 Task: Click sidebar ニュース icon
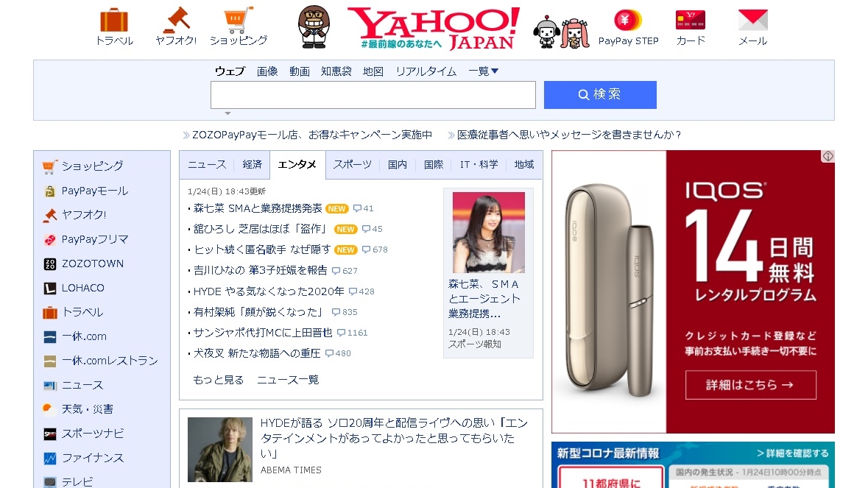coord(50,386)
